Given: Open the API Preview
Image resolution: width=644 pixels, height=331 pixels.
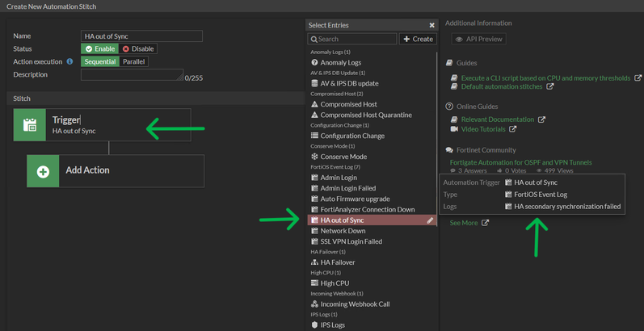Looking at the screenshot, I should click(479, 39).
